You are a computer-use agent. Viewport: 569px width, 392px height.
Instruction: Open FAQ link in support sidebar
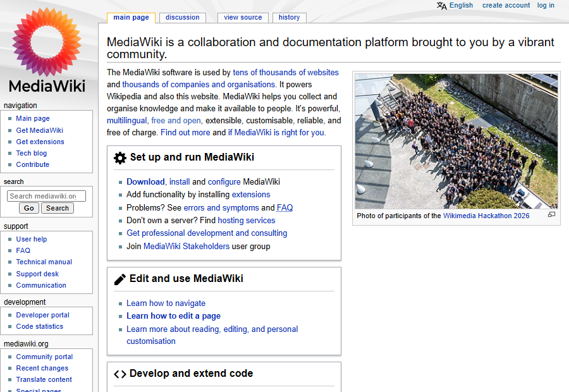coord(23,250)
